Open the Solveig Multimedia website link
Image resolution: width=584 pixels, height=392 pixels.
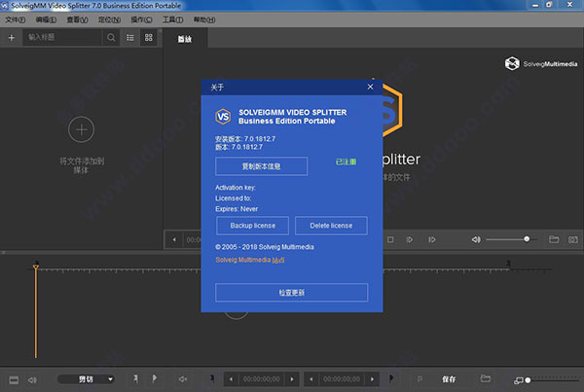[x=250, y=260]
